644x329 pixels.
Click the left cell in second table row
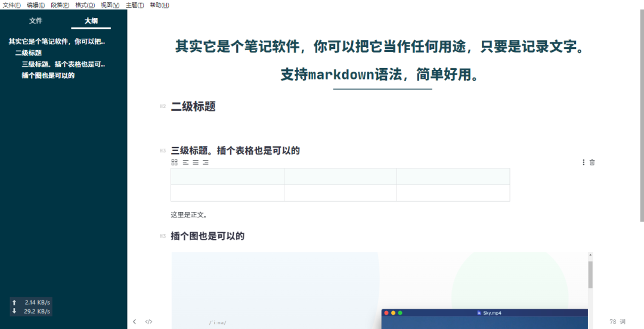(228, 193)
